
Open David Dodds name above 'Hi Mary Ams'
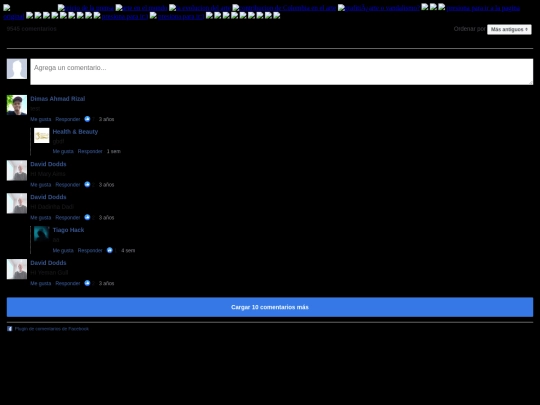pyautogui.click(x=48, y=164)
